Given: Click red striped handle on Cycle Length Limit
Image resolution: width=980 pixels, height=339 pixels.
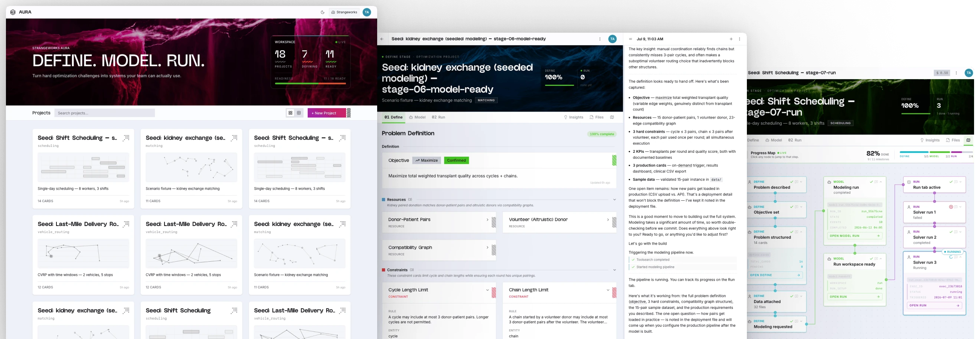Looking at the screenshot, I should 494,293.
